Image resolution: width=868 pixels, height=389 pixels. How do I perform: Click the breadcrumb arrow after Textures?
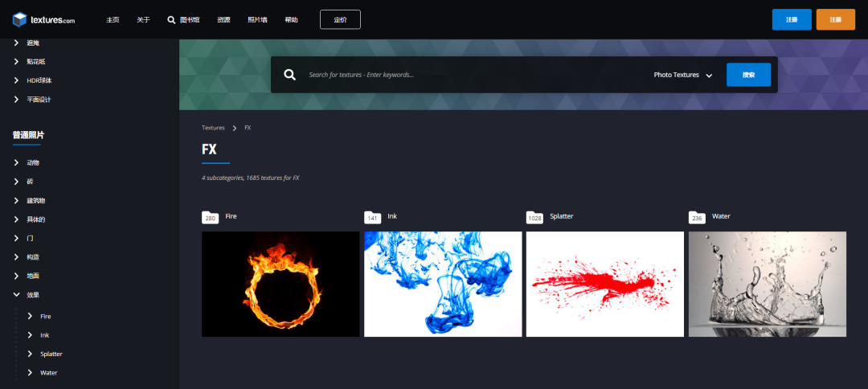(235, 128)
